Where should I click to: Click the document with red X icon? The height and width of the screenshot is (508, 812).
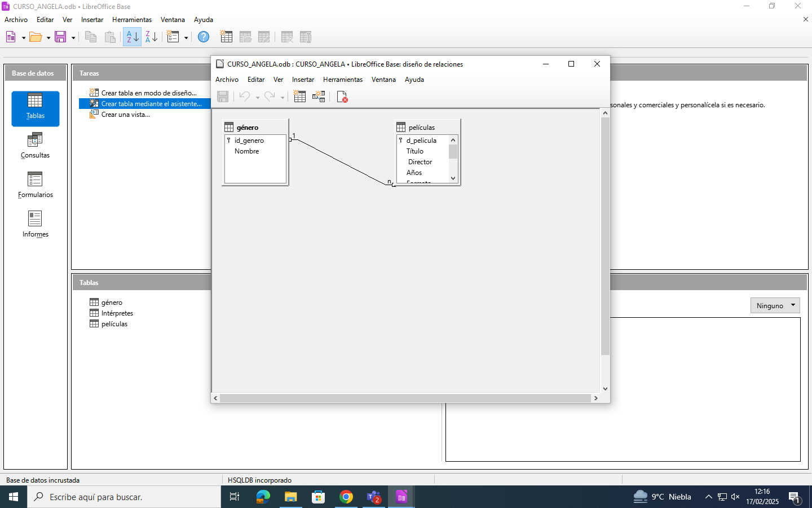pos(342,97)
